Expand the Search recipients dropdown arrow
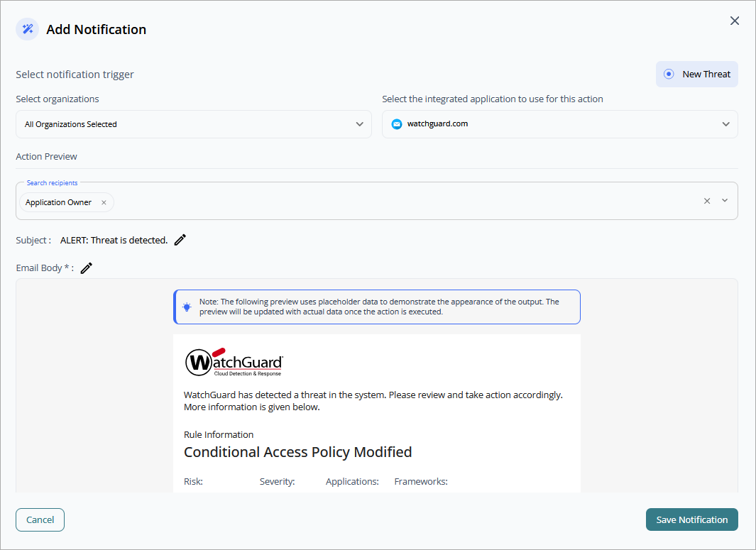 tap(725, 201)
